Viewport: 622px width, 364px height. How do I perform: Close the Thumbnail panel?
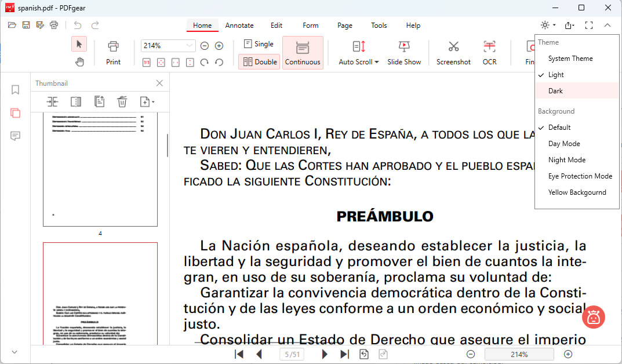click(159, 83)
